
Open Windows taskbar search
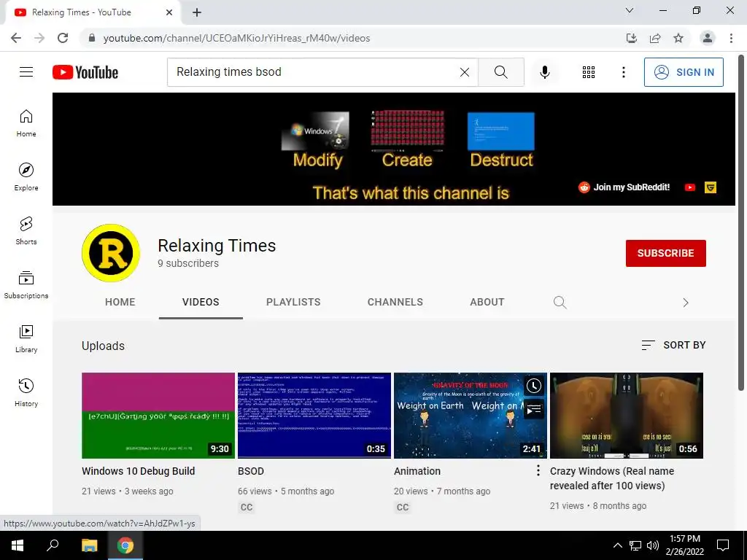pyautogui.click(x=53, y=545)
